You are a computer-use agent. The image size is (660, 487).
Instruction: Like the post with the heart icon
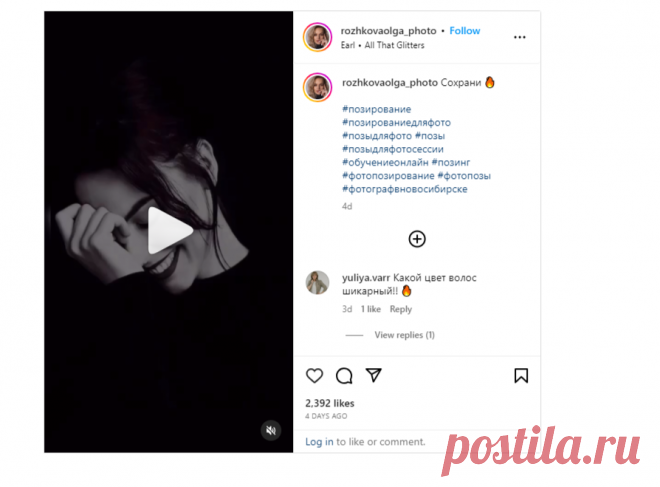pos(314,375)
